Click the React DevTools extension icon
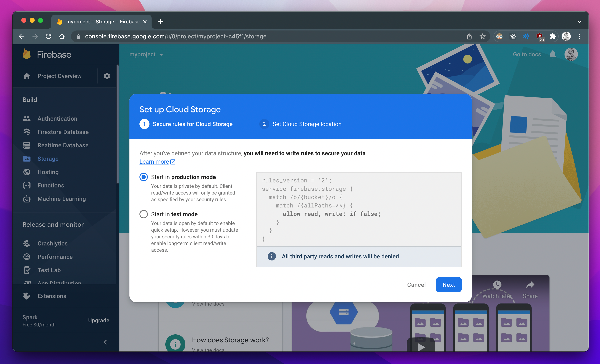600x364 pixels. (x=513, y=37)
